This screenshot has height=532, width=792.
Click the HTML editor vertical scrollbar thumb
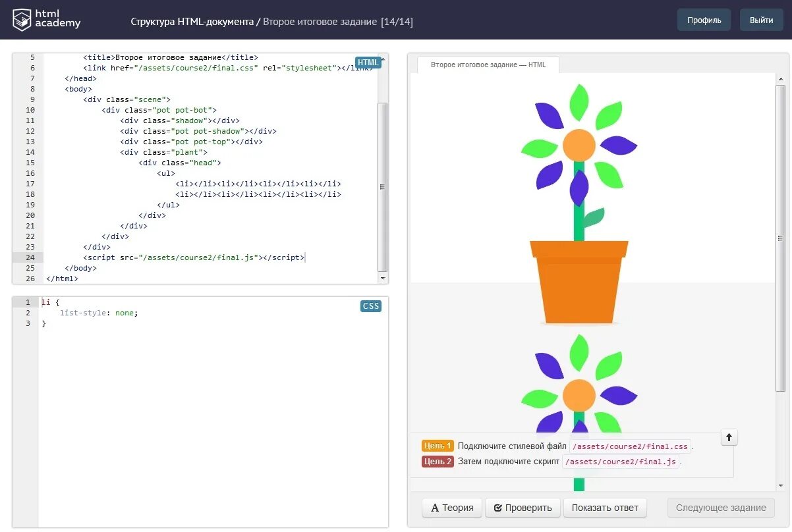pyautogui.click(x=382, y=187)
